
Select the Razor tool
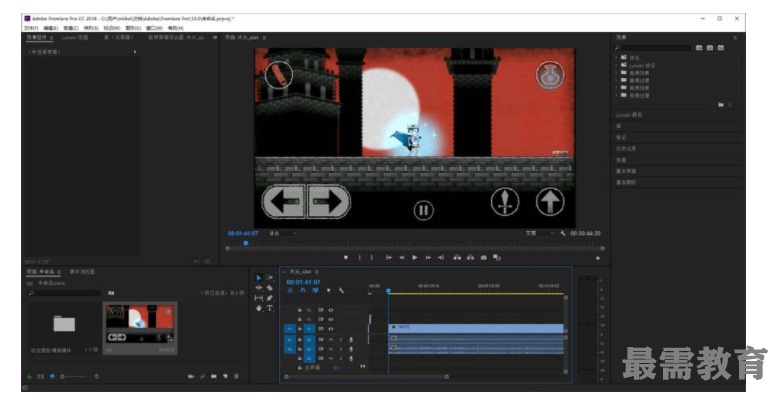coord(270,288)
